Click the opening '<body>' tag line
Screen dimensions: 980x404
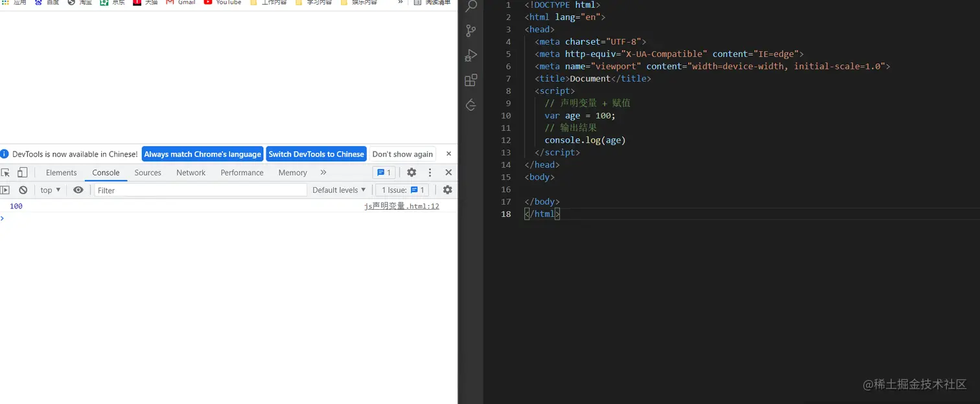click(x=539, y=177)
